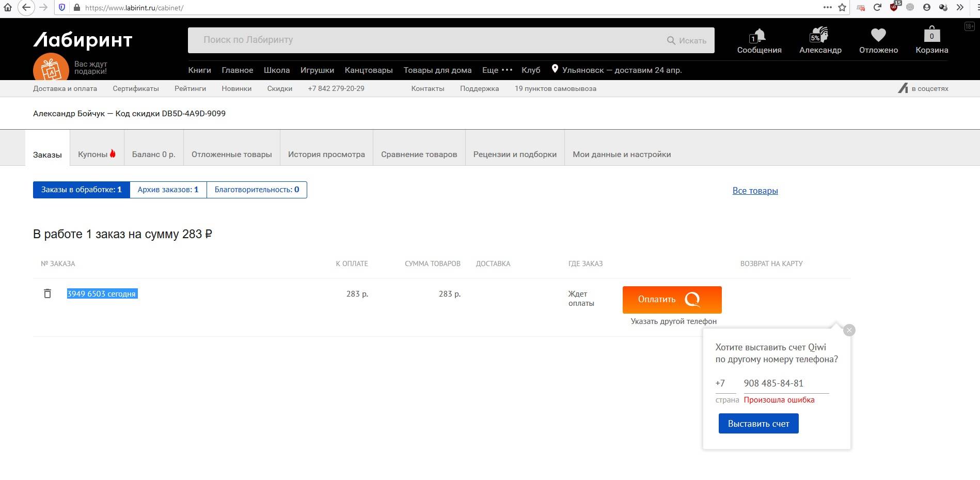980x480 pixels.
Task: Click the social networks slash icon
Action: click(x=903, y=88)
